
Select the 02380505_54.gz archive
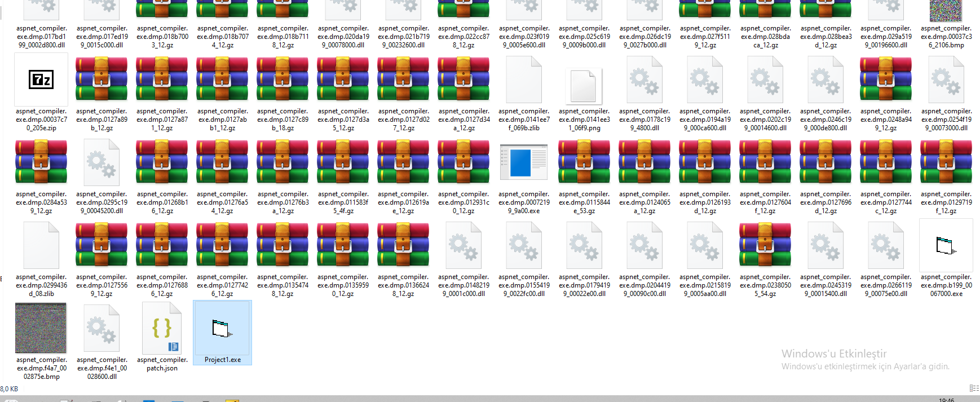pyautogui.click(x=765, y=246)
